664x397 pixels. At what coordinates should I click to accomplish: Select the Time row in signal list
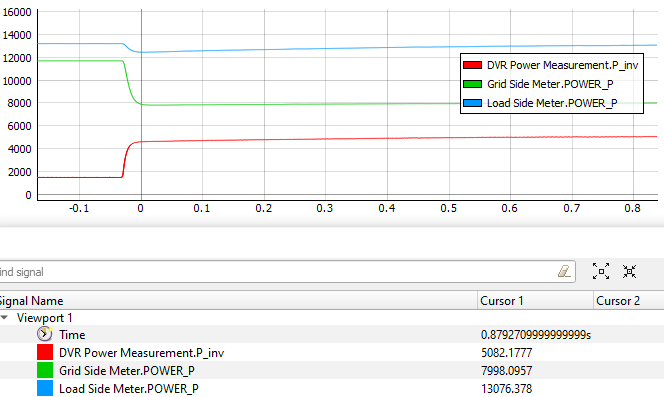click(x=332, y=334)
